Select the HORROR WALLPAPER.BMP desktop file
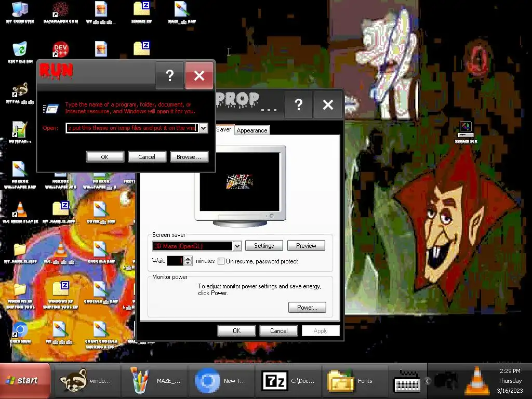Viewport: 532px width, 399px height. (x=19, y=175)
